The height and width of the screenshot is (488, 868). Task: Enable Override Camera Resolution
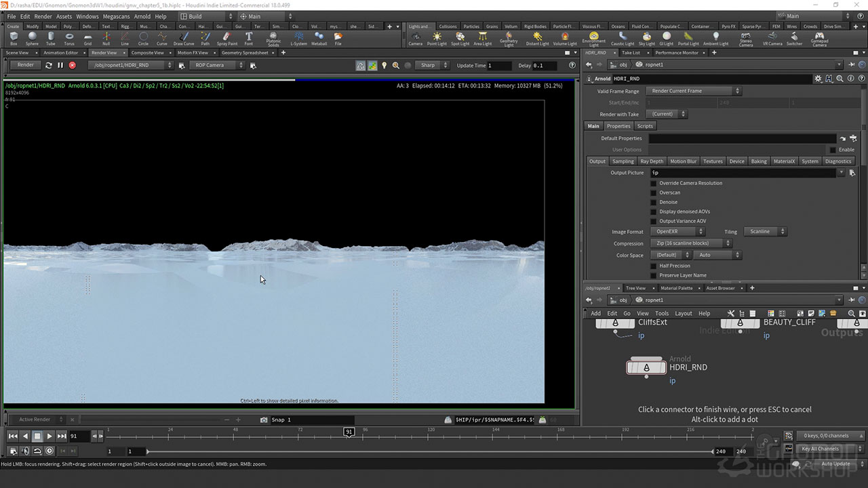point(654,183)
